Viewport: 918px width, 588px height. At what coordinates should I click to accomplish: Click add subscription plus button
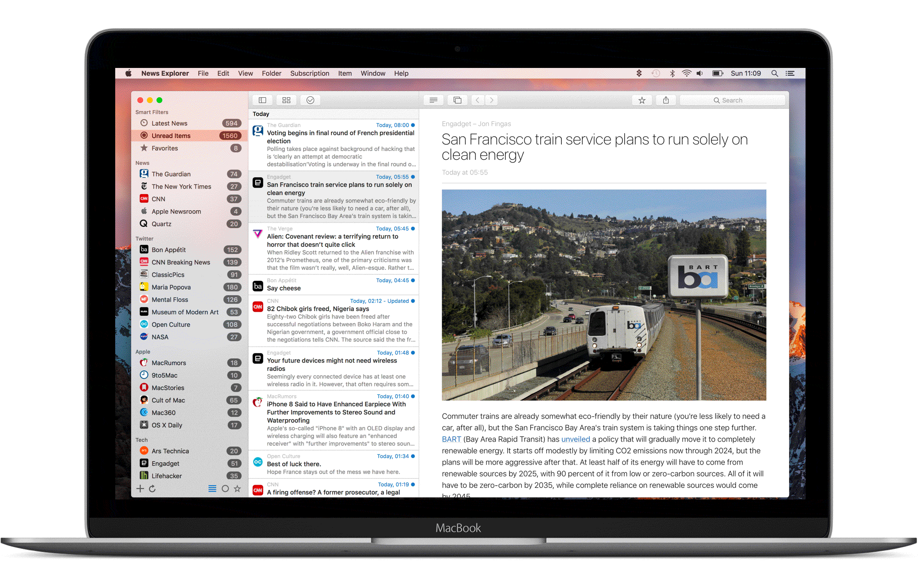pos(141,488)
